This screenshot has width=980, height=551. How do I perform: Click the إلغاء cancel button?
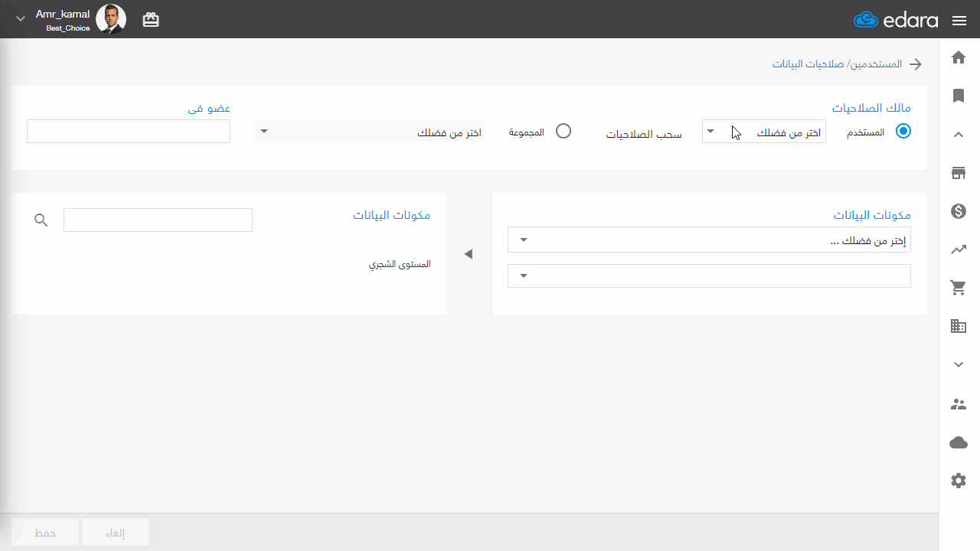[x=116, y=533]
